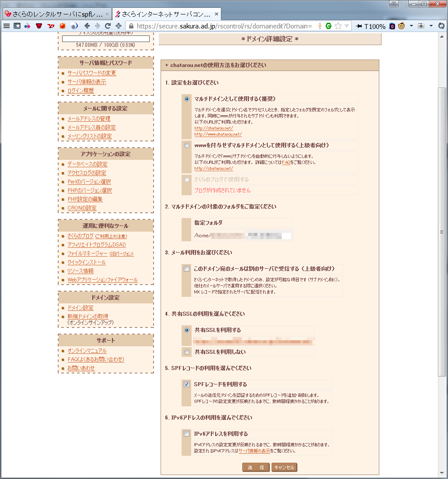The width and height of the screenshot is (448, 479).
Task: Open 新規ドメインの取得 link
Action: [88, 317]
